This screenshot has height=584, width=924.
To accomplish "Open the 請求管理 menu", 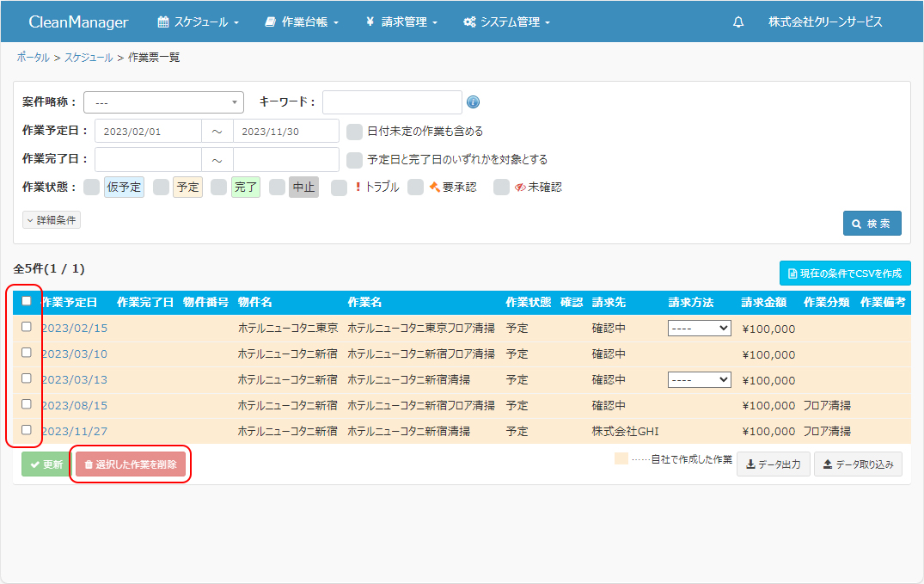I will tap(401, 22).
